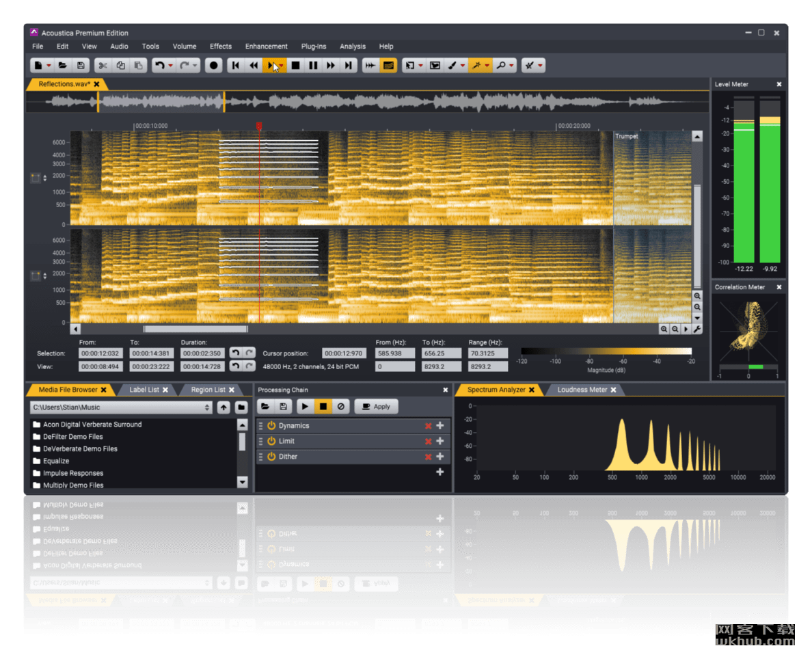The width and height of the screenshot is (812, 659).
Task: Open the Enhancement menu
Action: pos(266,46)
